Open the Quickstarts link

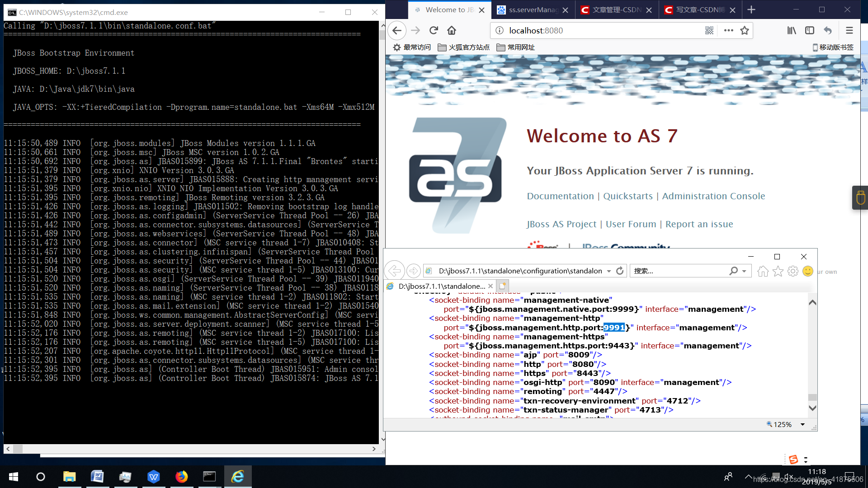click(x=627, y=196)
